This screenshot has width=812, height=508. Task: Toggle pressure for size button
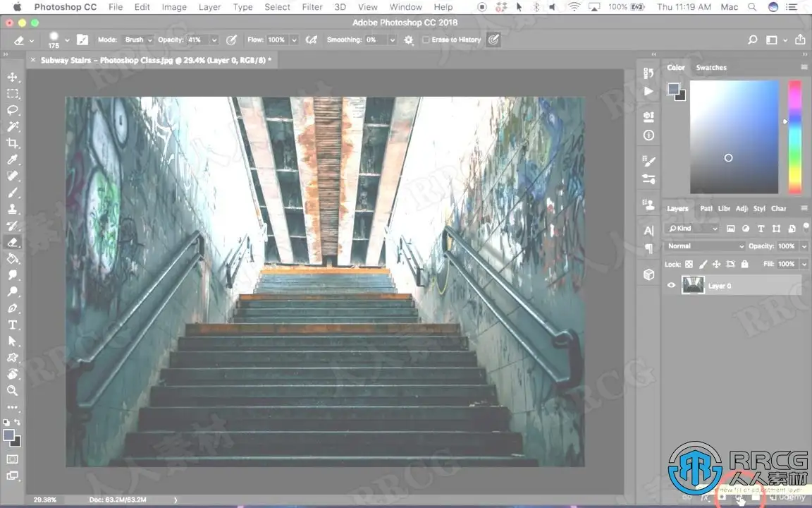click(493, 40)
